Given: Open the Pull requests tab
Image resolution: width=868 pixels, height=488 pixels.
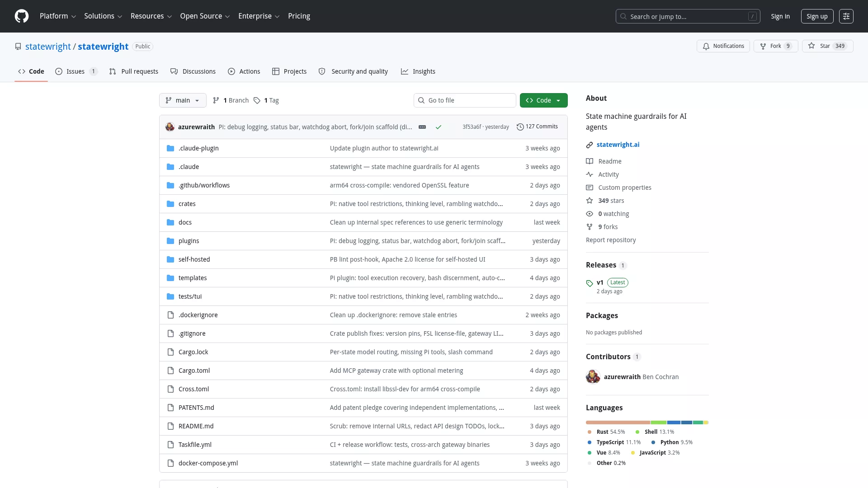Looking at the screenshot, I should click(134, 71).
